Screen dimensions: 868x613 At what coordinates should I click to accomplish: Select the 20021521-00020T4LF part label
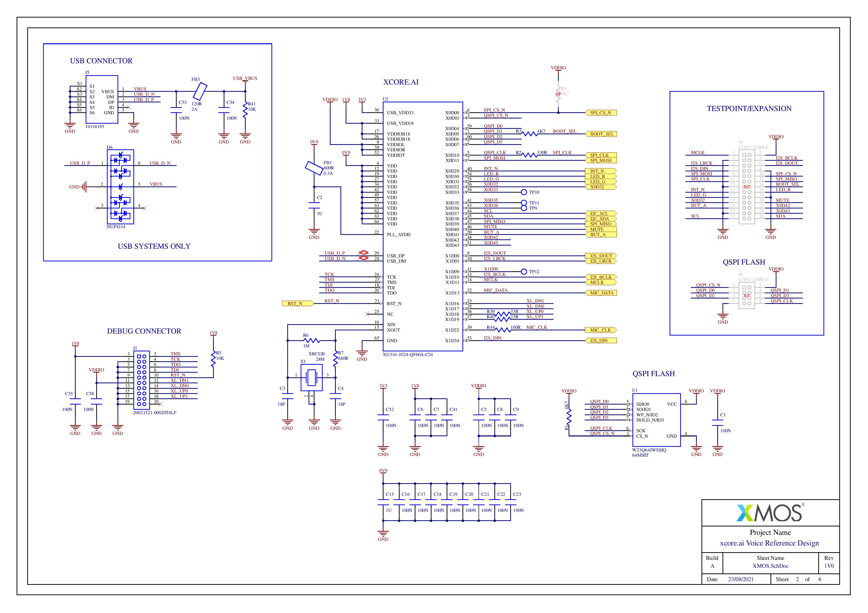click(155, 413)
